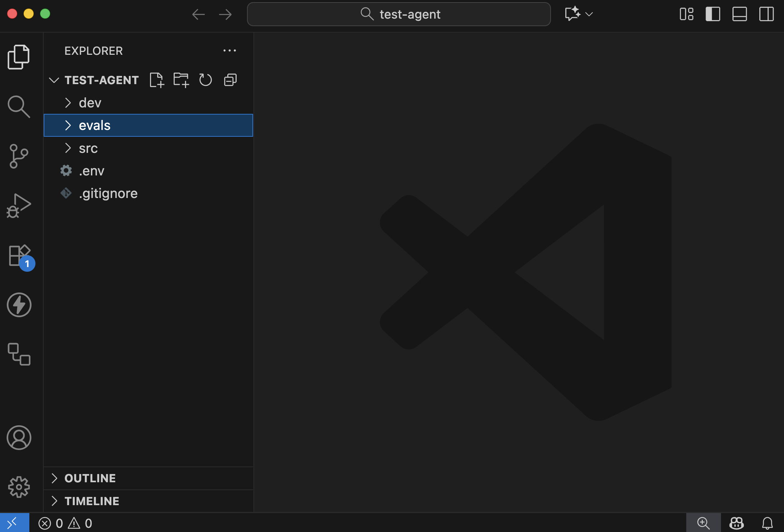
Task: Select the .gitignore file
Action: coord(108,193)
